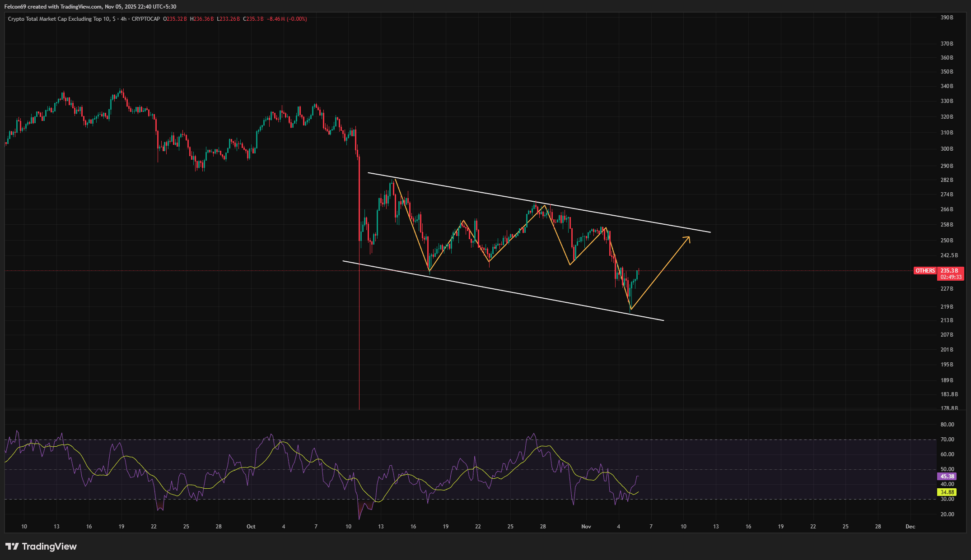The height and width of the screenshot is (560, 971).
Task: Click the 30.00 RSI oversold level label
Action: [947, 499]
